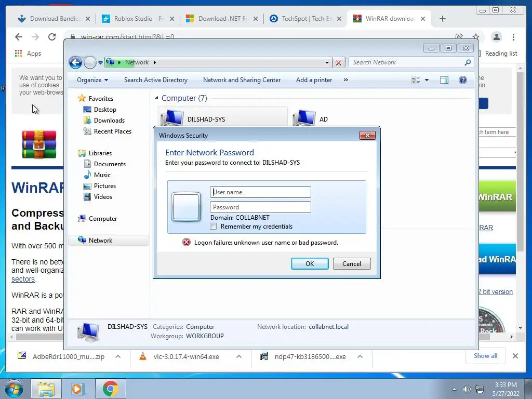
Task: Open Explorer Help icon
Action: [x=463, y=80]
